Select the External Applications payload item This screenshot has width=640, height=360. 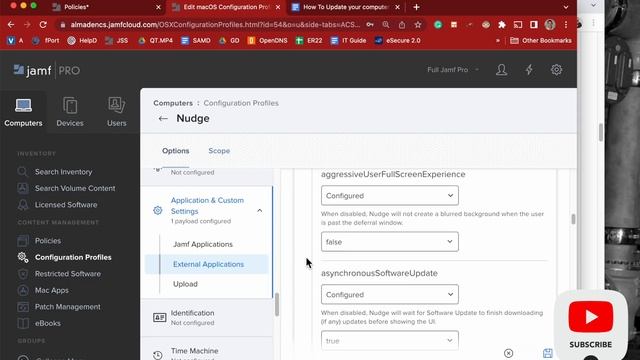208,264
